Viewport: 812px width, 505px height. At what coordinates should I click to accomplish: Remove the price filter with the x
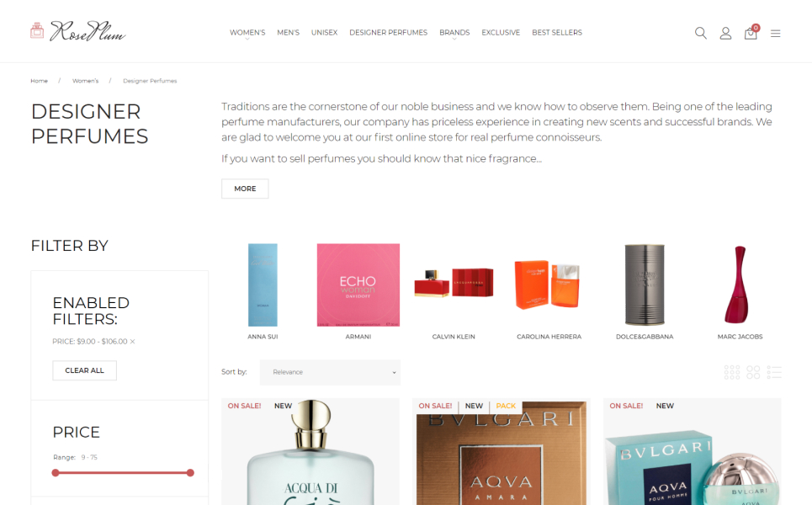point(133,342)
